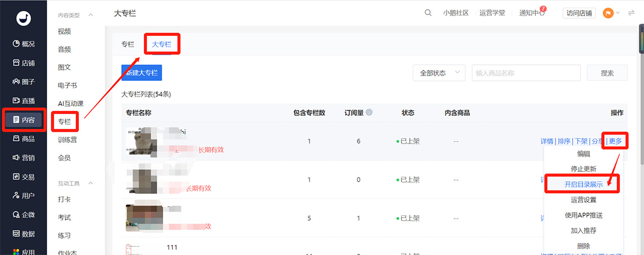
Task: Click the search magnifier icon in header
Action: click(428, 13)
